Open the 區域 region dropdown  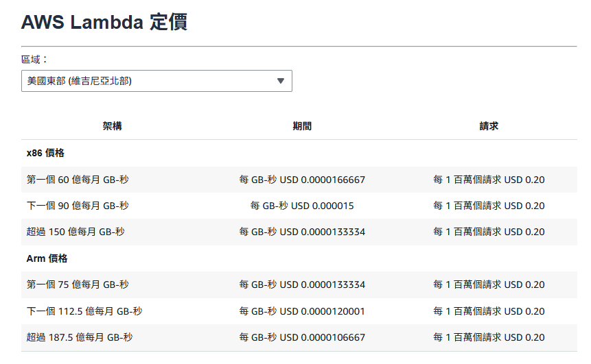click(x=157, y=81)
